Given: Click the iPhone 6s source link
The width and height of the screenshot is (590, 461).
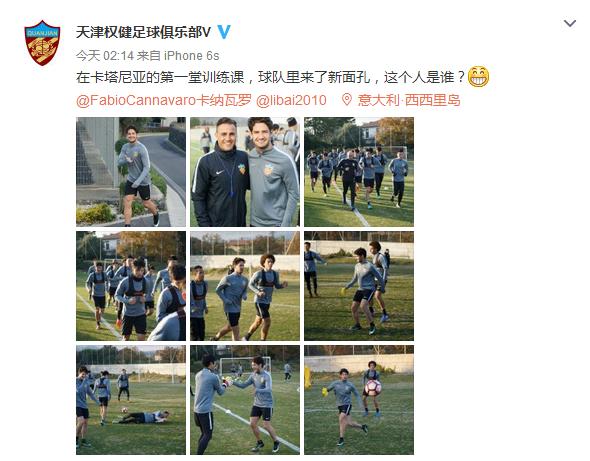Looking at the screenshot, I should click(192, 56).
